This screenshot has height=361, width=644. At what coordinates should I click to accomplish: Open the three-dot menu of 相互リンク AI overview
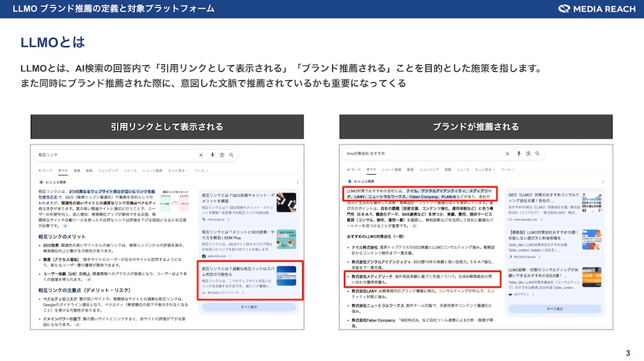(298, 182)
